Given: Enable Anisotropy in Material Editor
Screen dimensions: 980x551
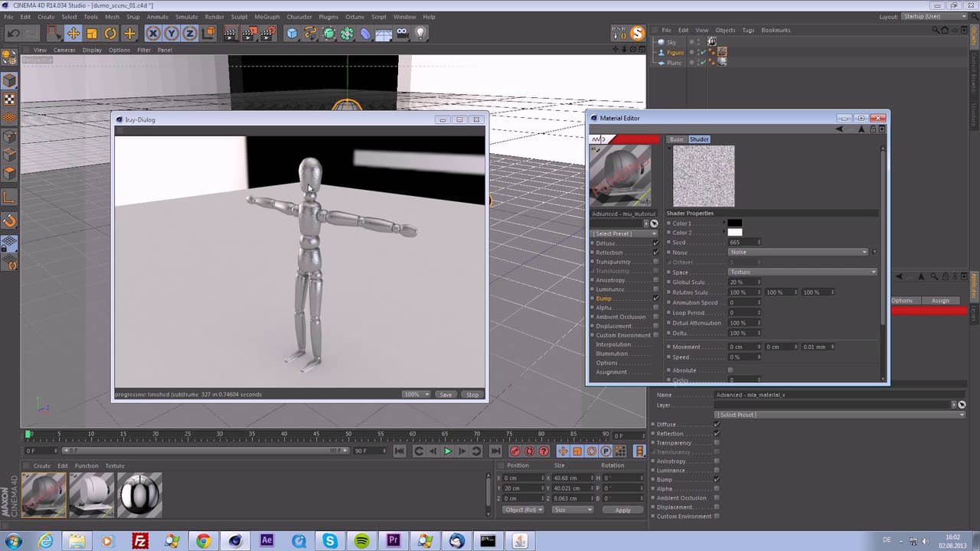Looking at the screenshot, I should (655, 280).
